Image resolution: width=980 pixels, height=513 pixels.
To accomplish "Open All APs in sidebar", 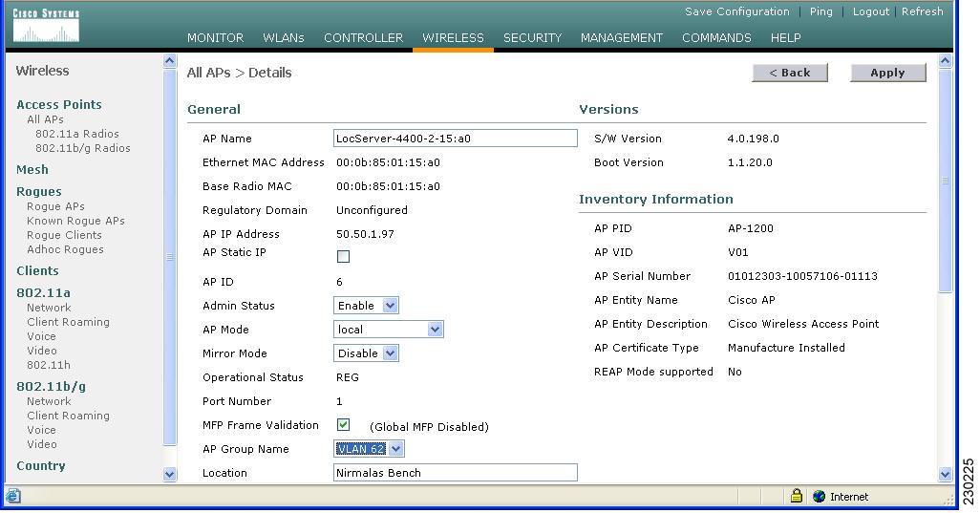I will click(45, 119).
